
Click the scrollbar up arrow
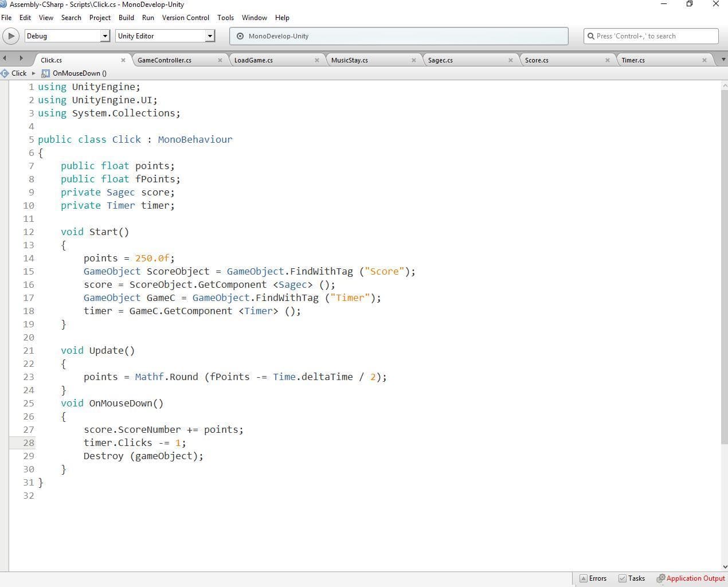click(x=724, y=85)
